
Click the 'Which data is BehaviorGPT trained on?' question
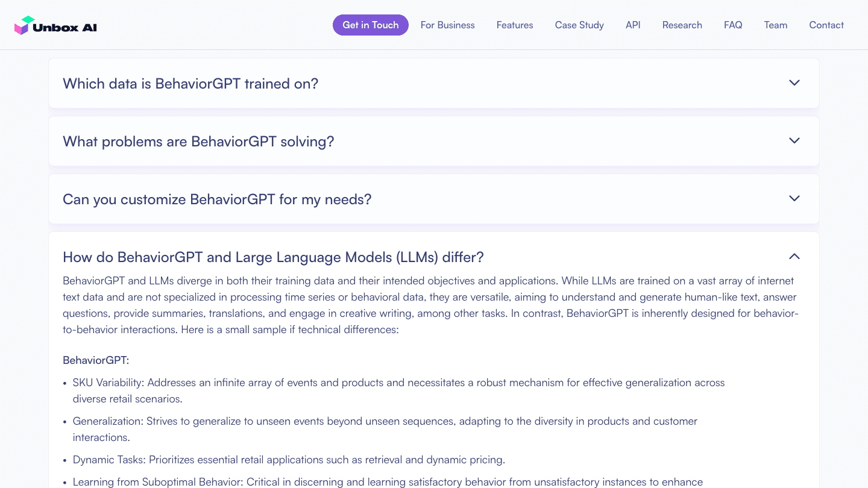pyautogui.click(x=190, y=84)
